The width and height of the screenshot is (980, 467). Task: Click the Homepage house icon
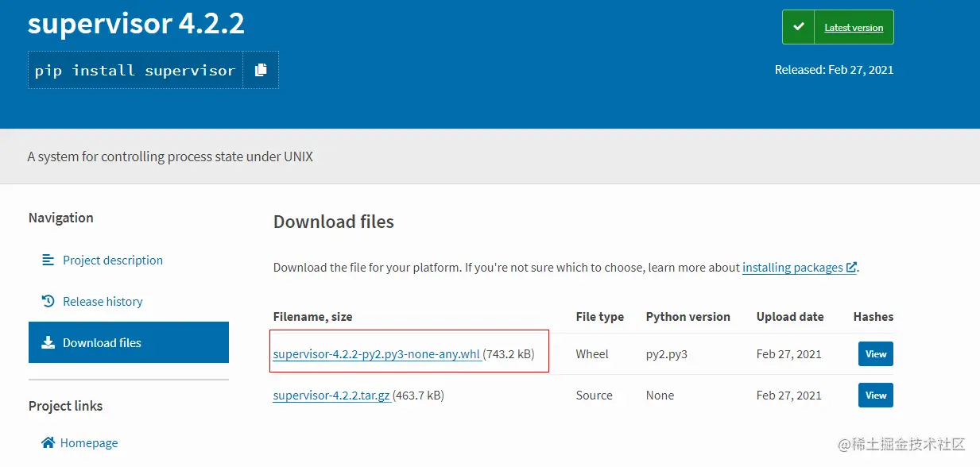pos(48,442)
